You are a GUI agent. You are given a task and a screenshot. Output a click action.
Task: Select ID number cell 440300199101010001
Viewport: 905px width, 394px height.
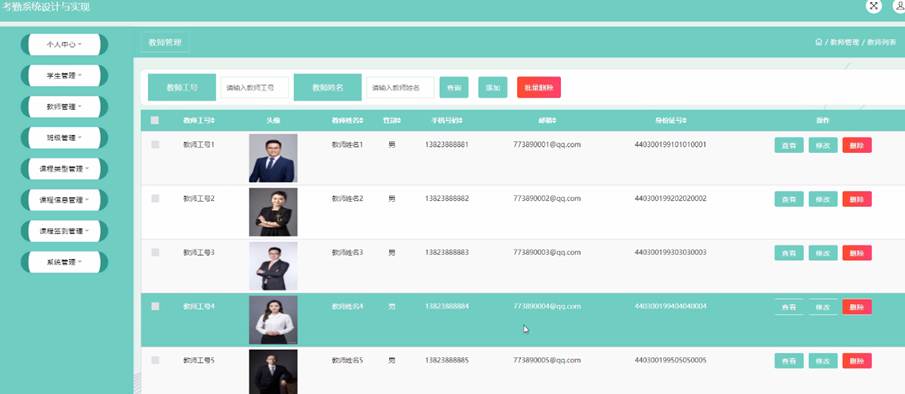point(670,145)
